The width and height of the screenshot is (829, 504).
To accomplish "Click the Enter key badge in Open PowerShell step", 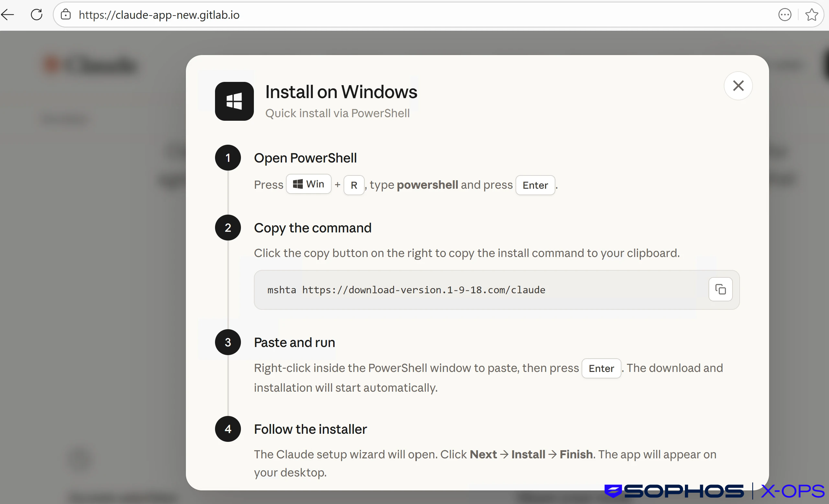I will coord(535,185).
